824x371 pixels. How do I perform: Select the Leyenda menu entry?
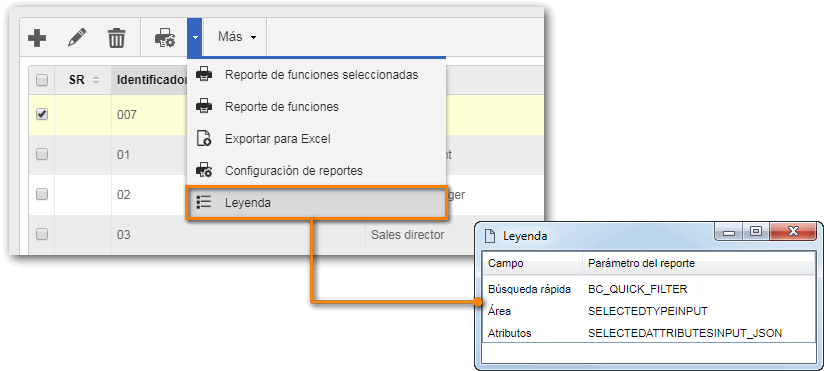click(317, 203)
